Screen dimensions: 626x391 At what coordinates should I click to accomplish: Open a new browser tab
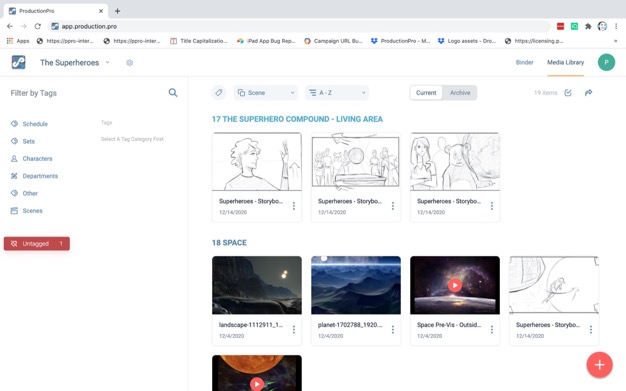(x=117, y=11)
